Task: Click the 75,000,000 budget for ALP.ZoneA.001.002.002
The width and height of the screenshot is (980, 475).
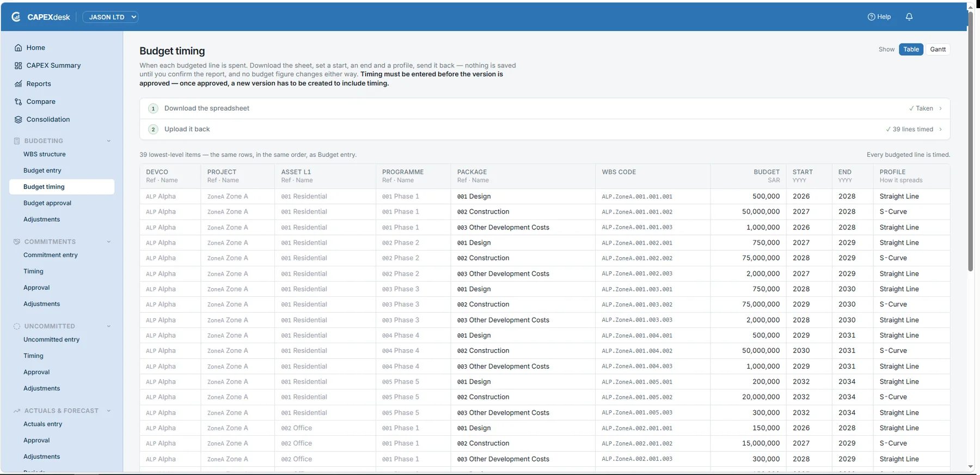Action: pos(761,258)
